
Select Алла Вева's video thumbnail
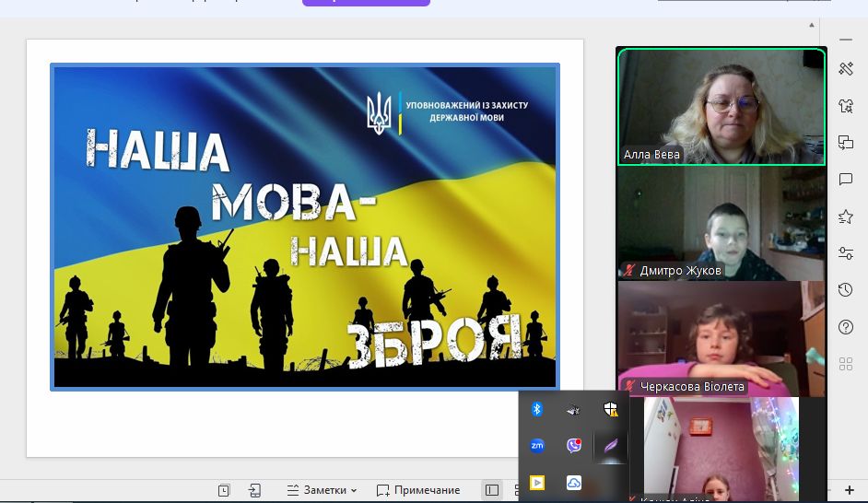click(721, 107)
